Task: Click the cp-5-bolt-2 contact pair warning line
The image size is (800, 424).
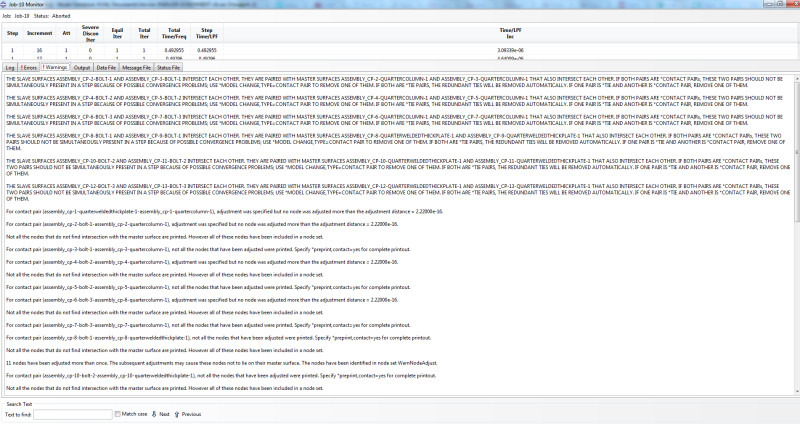Action: click(208, 287)
